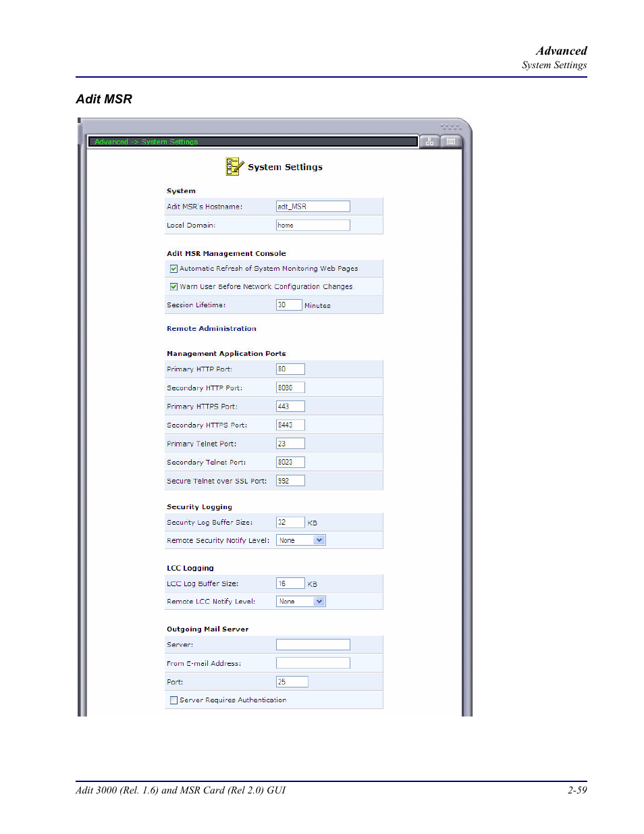Enable Server Requires Authentication checkbox

pyautogui.click(x=173, y=700)
